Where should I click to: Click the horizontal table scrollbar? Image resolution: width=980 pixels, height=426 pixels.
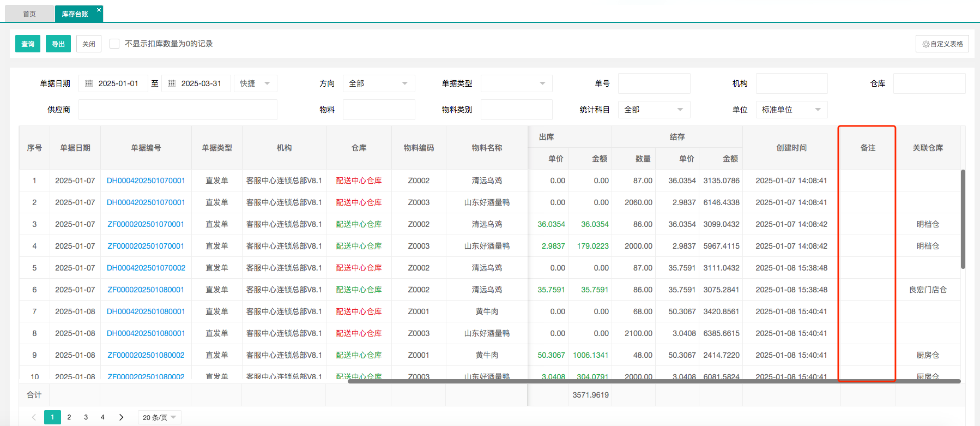coord(654,381)
